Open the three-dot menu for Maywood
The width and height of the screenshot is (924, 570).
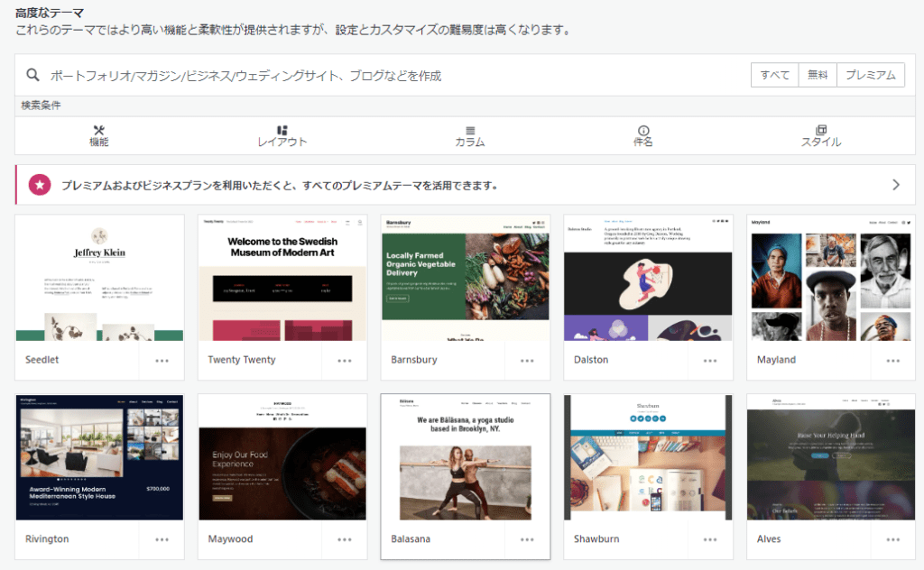coord(345,539)
